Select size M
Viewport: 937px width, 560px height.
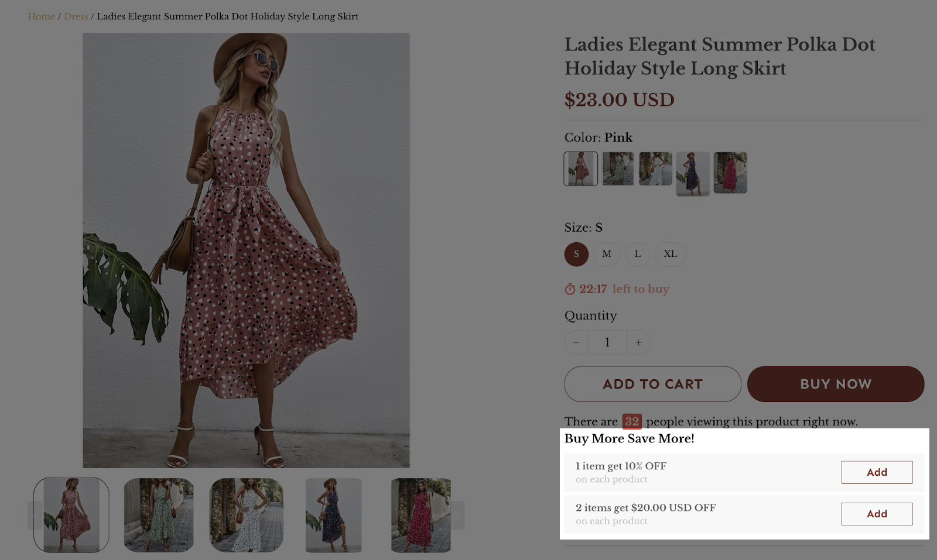607,255
